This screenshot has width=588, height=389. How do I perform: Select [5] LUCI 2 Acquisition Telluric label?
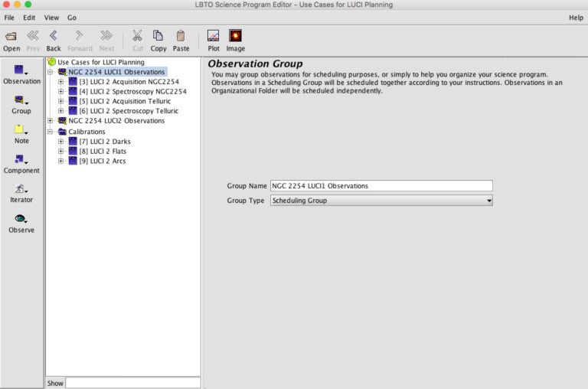125,101
